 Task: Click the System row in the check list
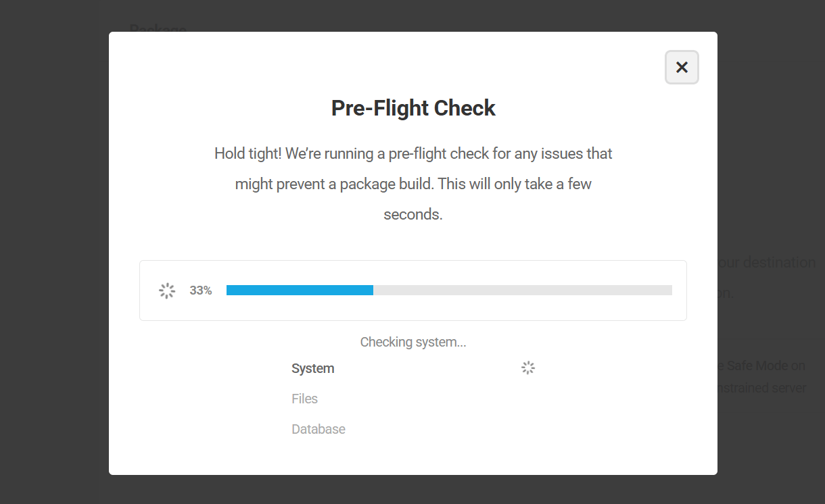point(312,368)
